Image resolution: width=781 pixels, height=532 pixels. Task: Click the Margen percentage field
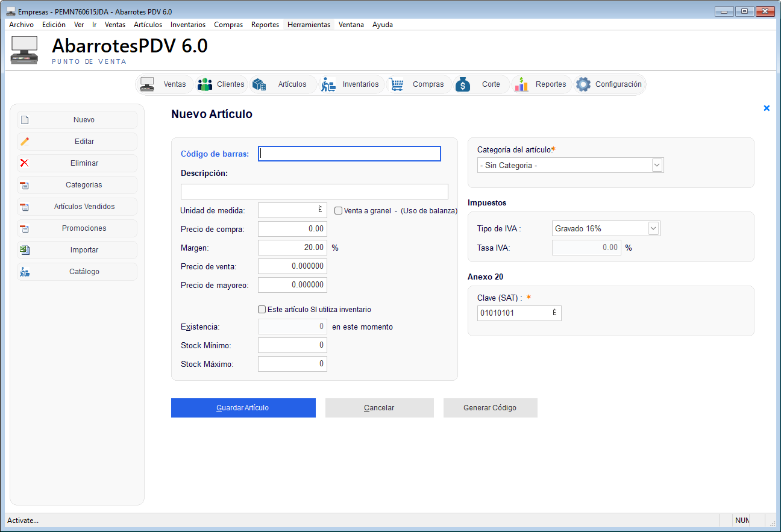pyautogui.click(x=292, y=248)
